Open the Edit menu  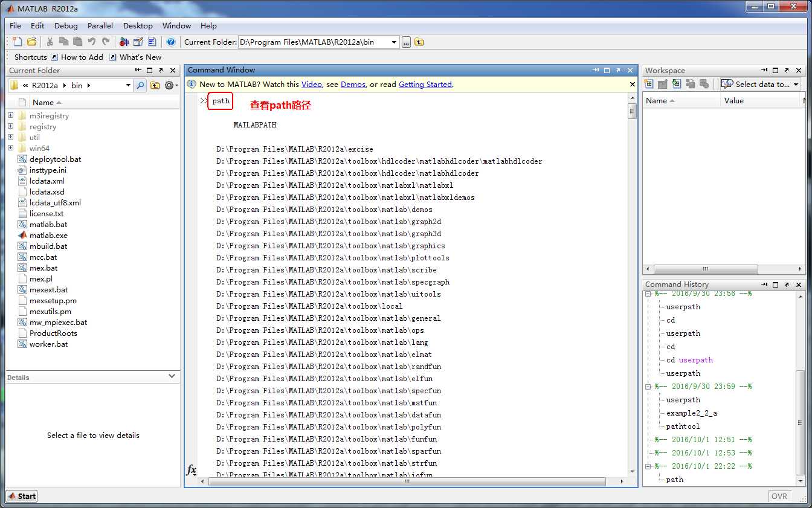[x=37, y=25]
